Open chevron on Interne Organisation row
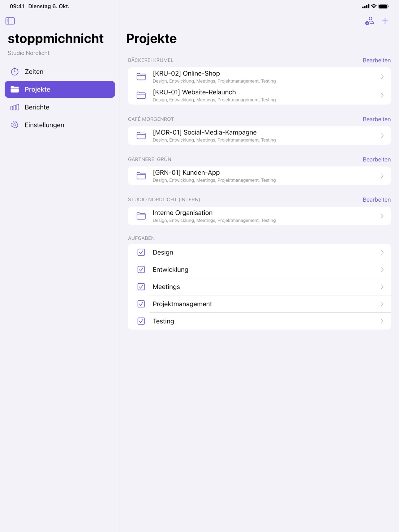Viewport: 399px width, 532px height. 382,216
